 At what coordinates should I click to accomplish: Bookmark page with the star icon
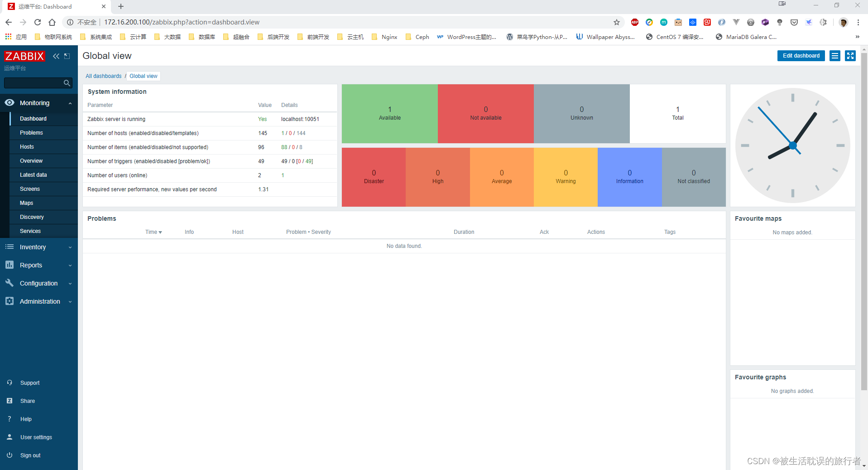[x=617, y=22]
